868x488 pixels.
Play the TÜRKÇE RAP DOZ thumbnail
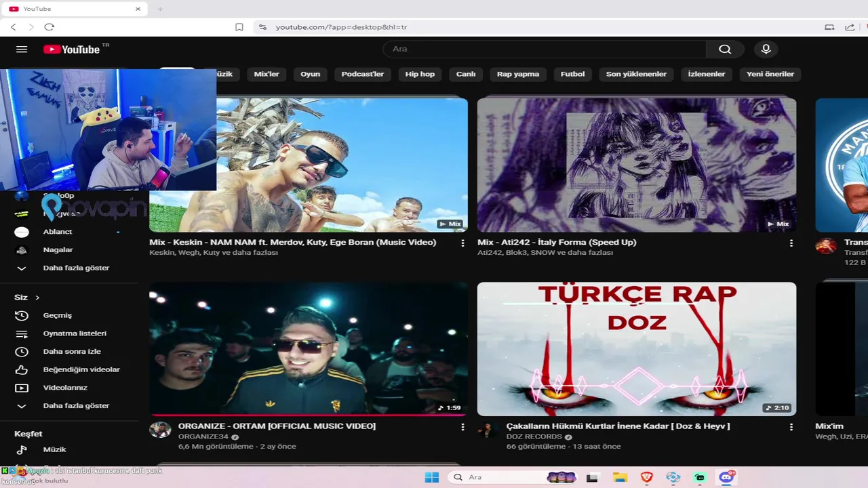point(637,349)
